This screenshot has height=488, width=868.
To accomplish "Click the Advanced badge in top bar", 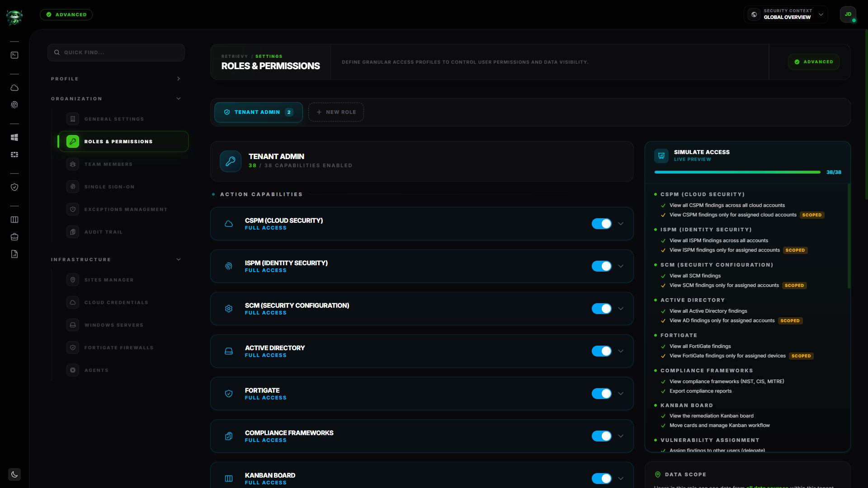I will click(66, 14).
